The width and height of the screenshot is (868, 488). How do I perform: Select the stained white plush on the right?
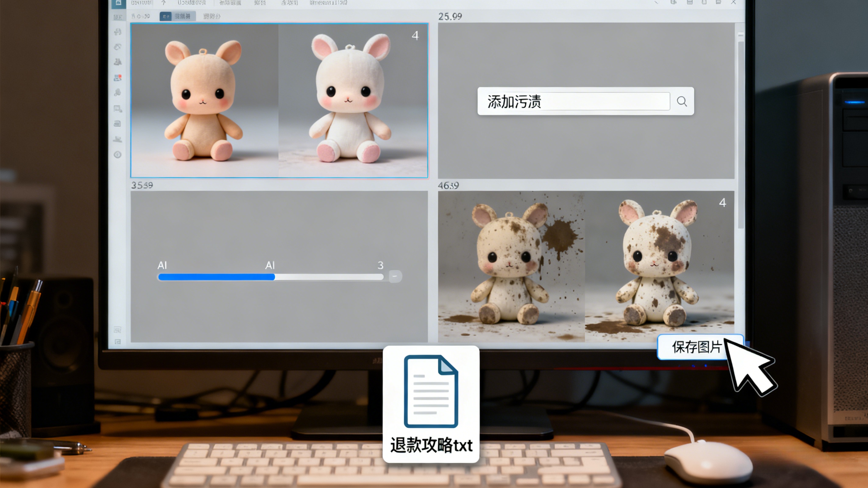pyautogui.click(x=659, y=266)
